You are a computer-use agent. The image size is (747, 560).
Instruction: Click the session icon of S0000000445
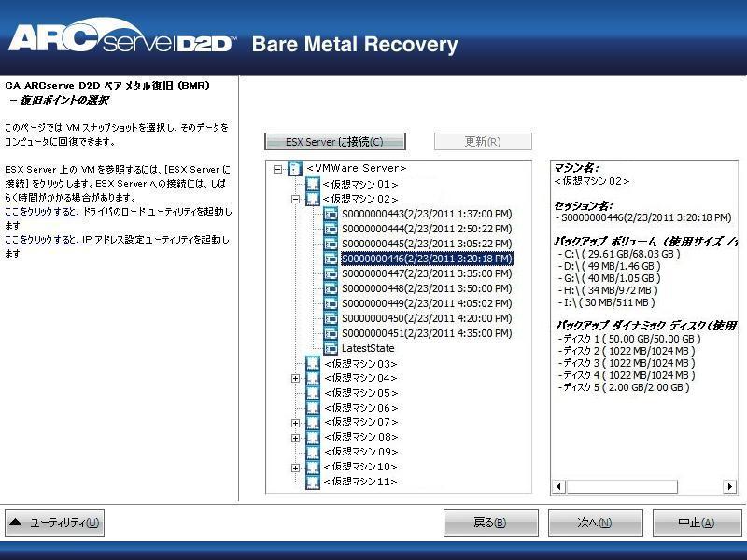331,244
